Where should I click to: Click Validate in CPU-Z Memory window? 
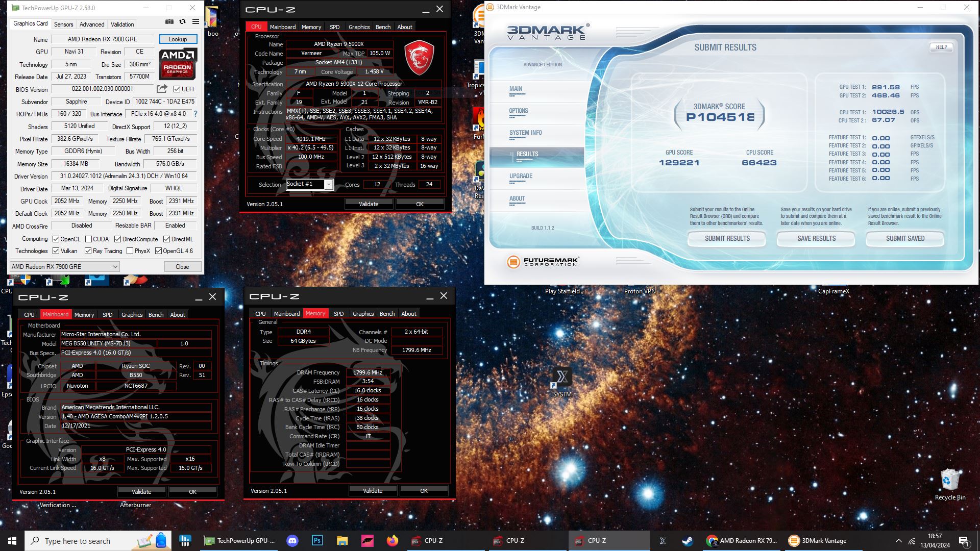click(373, 490)
